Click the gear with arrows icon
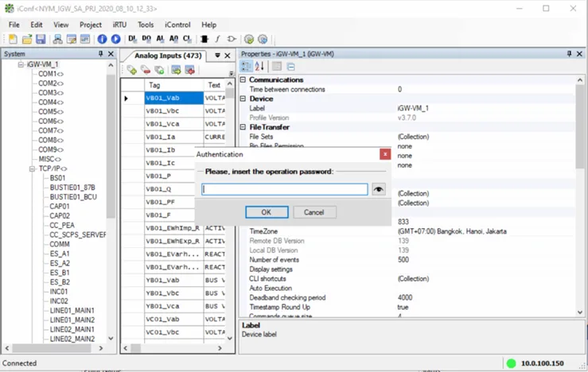The height and width of the screenshot is (372, 588). point(263,39)
